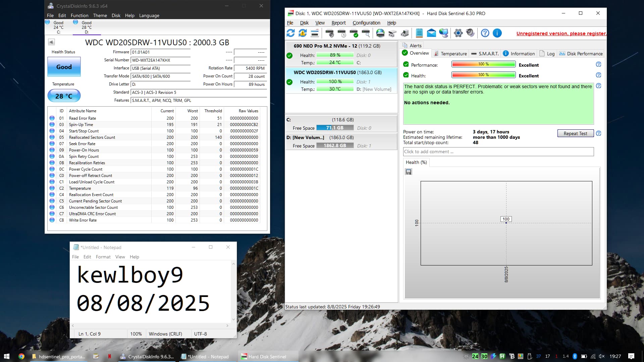Click the back arrow in CrystalDiskInfo
Viewport: 644px width, 362px height.
pos(51,42)
